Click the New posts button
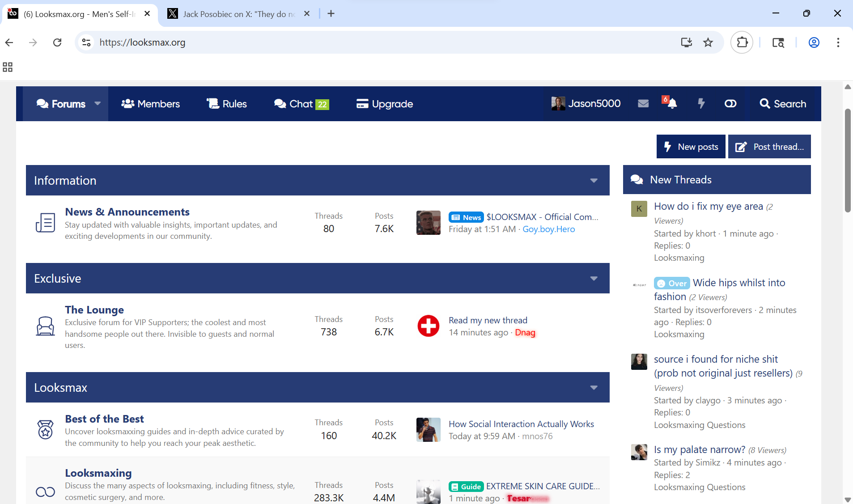Screen dimensions: 853x504 (691, 147)
